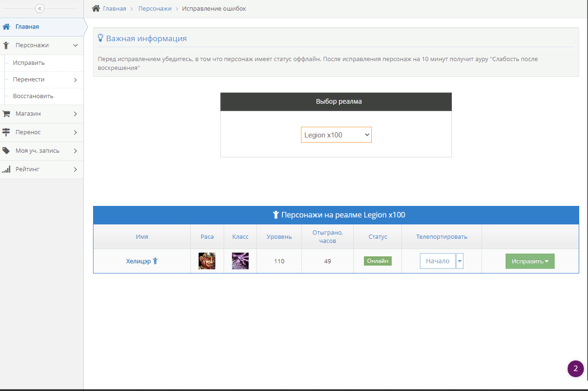588x391 pixels.
Task: Click the Персонажи breadcrumb link
Action: (x=155, y=9)
